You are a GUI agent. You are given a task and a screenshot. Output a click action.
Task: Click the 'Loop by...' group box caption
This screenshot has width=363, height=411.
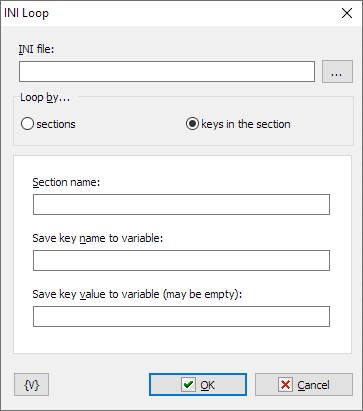tap(45, 98)
